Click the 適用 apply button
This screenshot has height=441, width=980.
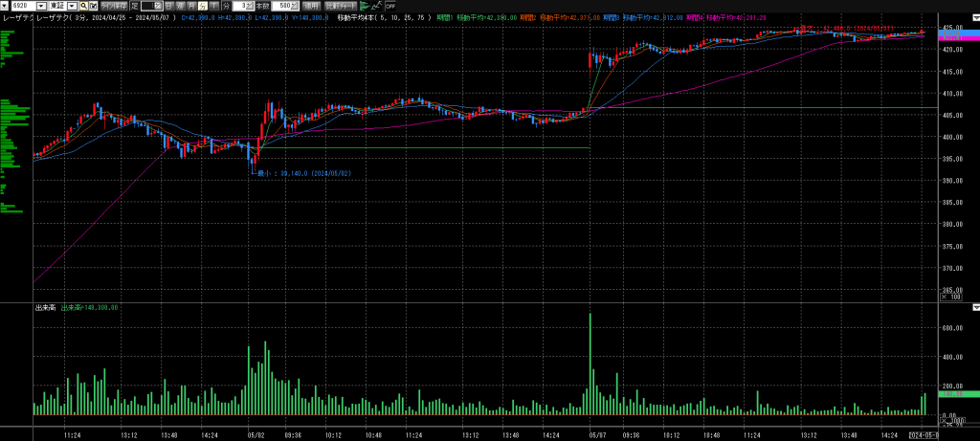coord(312,6)
